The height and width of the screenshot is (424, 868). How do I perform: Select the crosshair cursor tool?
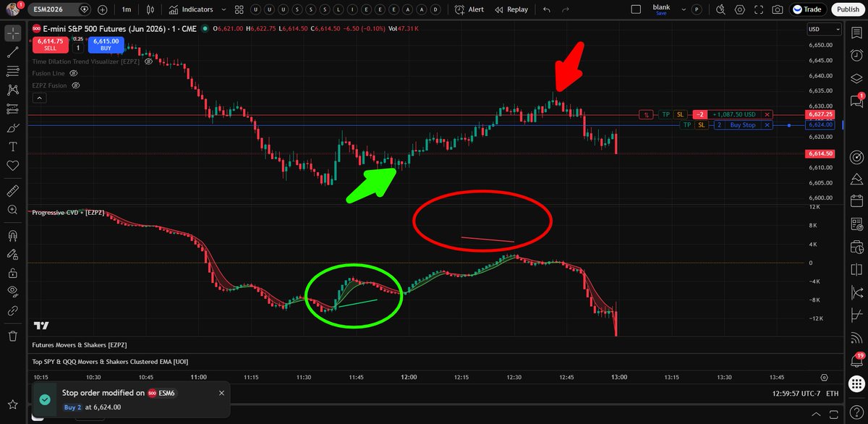point(12,34)
